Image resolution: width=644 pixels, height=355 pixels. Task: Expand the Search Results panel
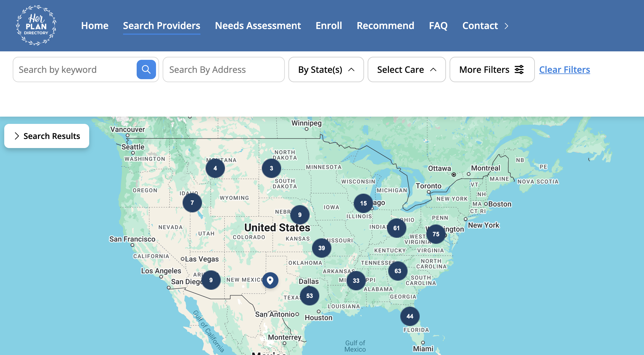pyautogui.click(x=47, y=136)
